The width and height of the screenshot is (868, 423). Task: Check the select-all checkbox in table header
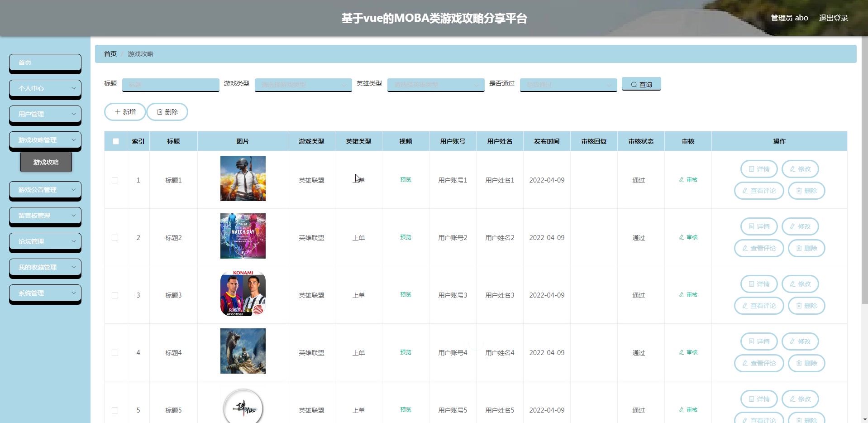[115, 141]
